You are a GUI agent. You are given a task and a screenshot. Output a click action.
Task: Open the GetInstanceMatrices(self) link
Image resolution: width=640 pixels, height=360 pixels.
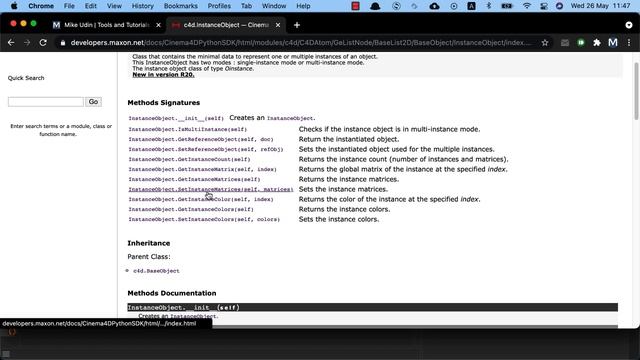pyautogui.click(x=194, y=179)
